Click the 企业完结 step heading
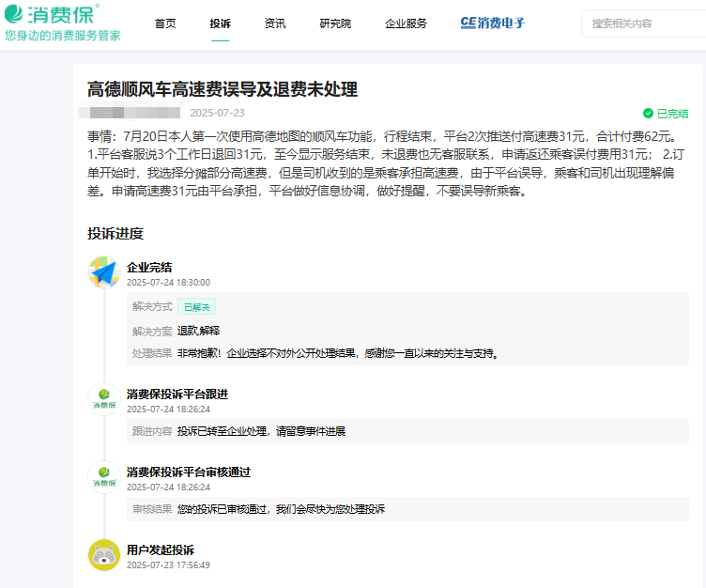This screenshot has width=706, height=588. click(149, 267)
